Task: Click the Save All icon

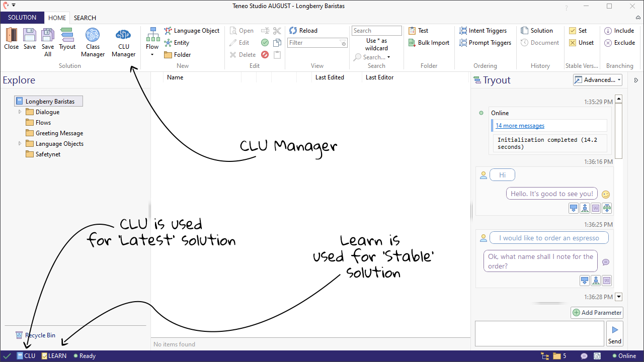Action: tap(48, 35)
